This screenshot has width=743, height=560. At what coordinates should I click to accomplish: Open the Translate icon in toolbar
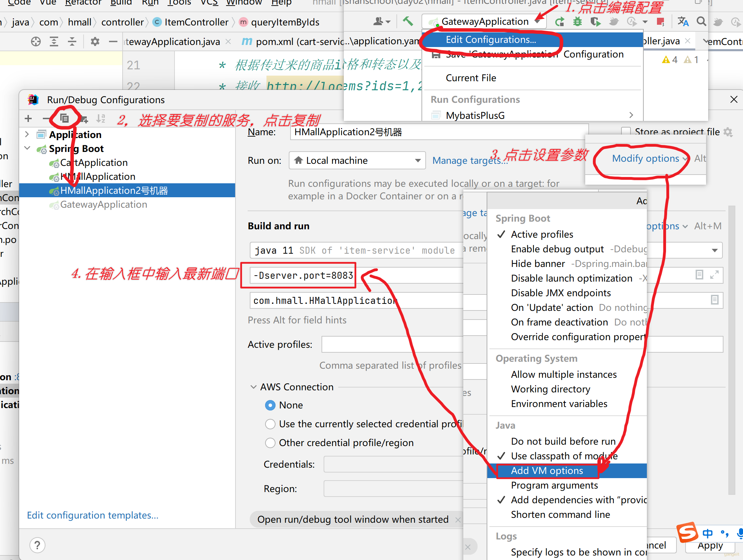683,22
